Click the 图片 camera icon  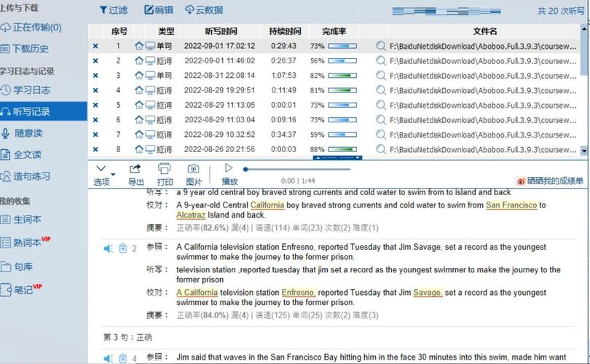point(194,169)
